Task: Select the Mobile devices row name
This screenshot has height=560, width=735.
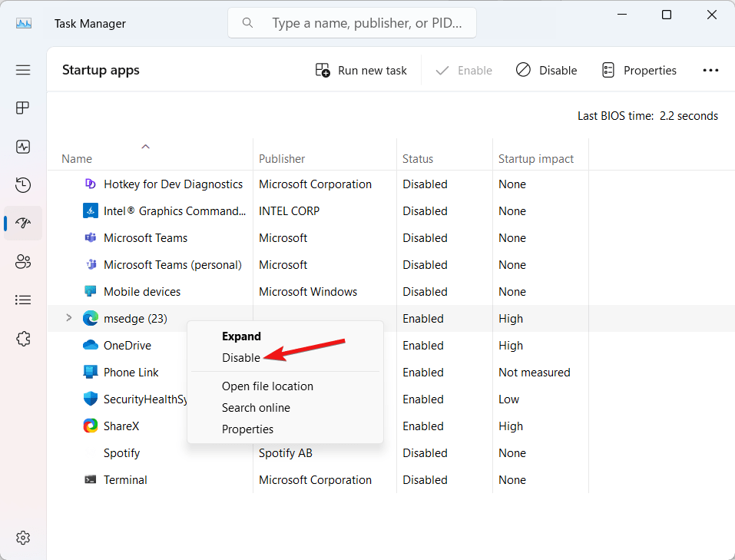Action: [x=142, y=292]
